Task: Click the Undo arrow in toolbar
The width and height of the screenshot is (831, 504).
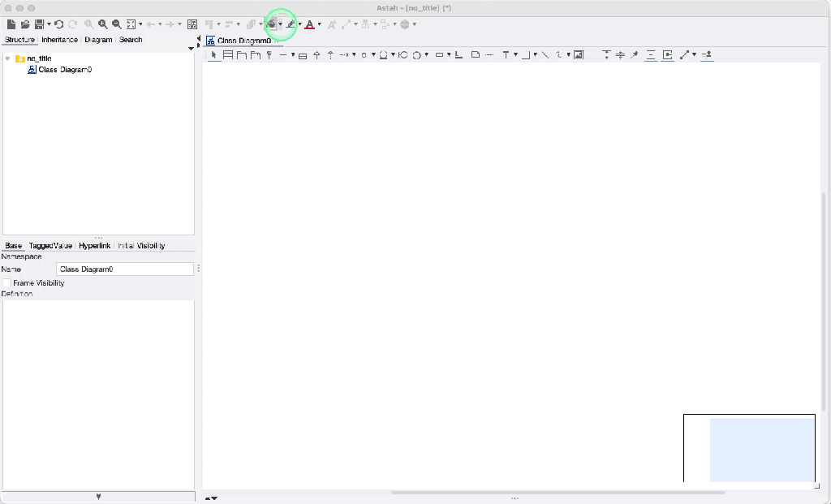Action: coord(58,24)
